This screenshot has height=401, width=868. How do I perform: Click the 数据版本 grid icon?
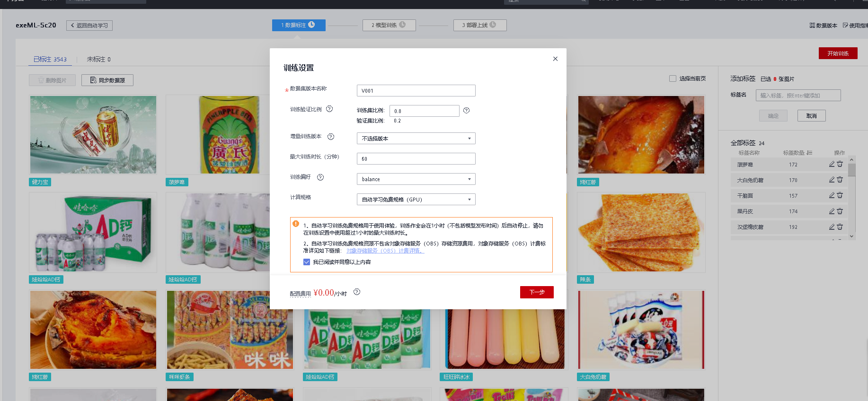coord(812,26)
